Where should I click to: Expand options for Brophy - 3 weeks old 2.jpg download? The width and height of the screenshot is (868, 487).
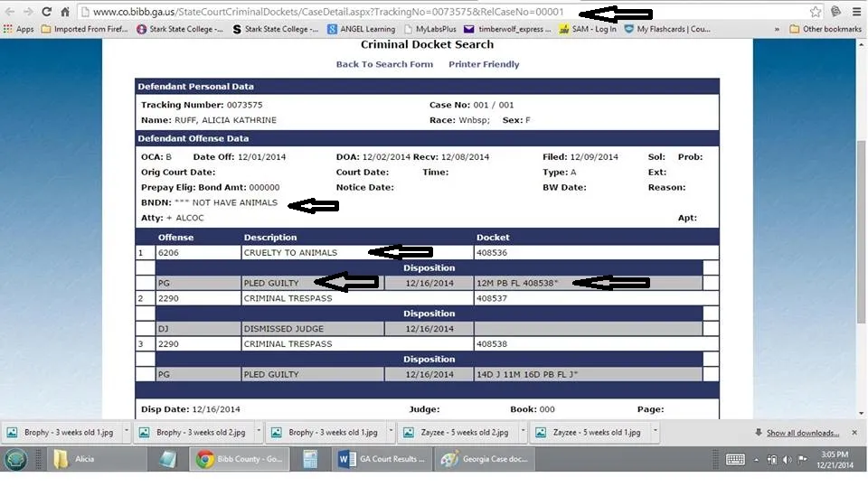click(259, 431)
